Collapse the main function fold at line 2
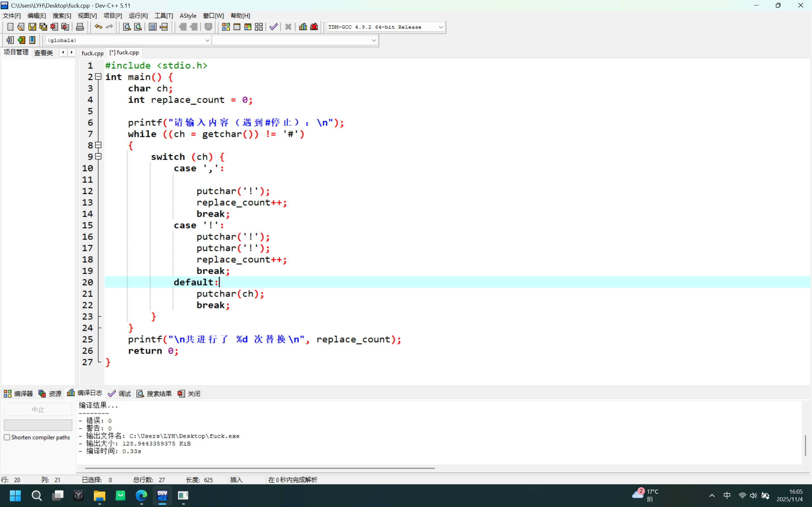 98,77
